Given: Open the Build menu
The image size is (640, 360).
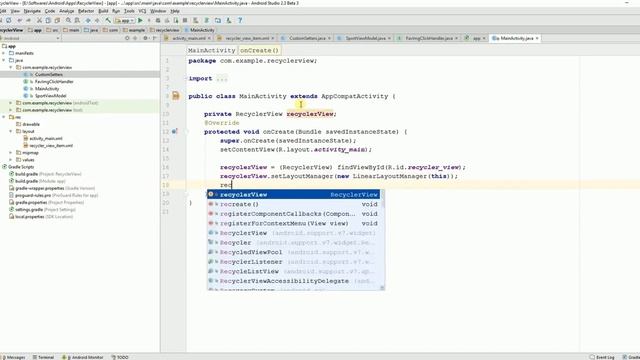Looking at the screenshot, I should (x=103, y=11).
